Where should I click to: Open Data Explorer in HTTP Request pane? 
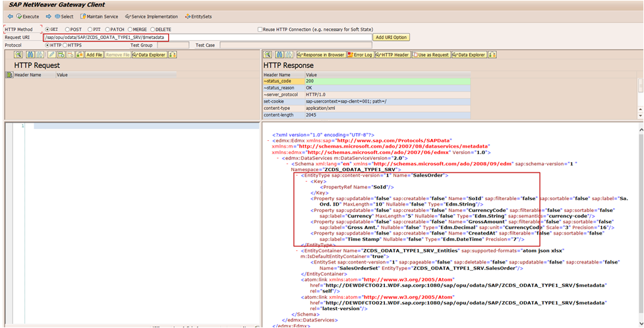[149, 55]
